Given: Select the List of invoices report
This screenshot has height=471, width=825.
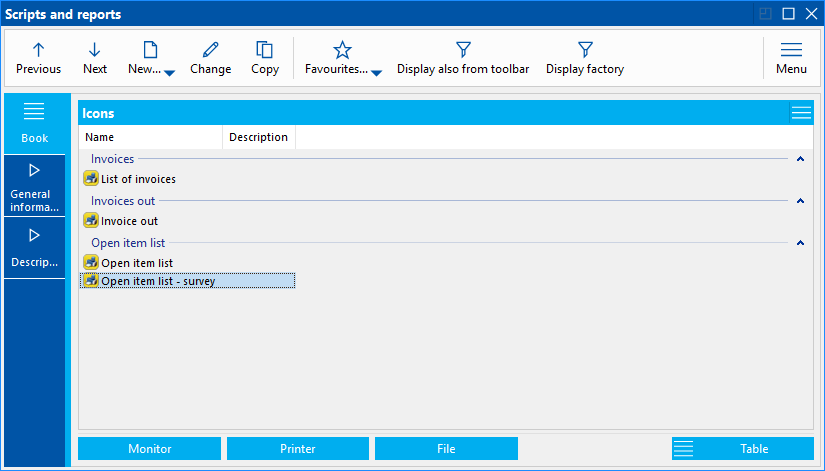Looking at the screenshot, I should pos(138,179).
